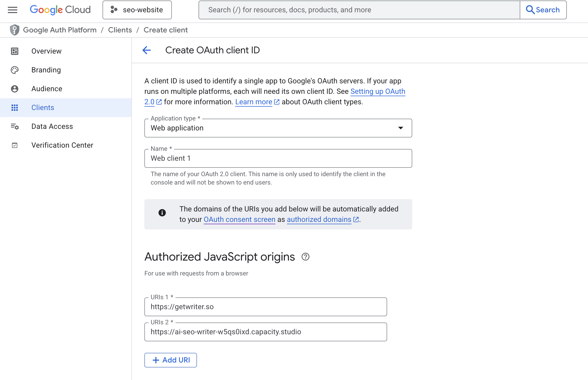Click the Overview grid icon

15,51
